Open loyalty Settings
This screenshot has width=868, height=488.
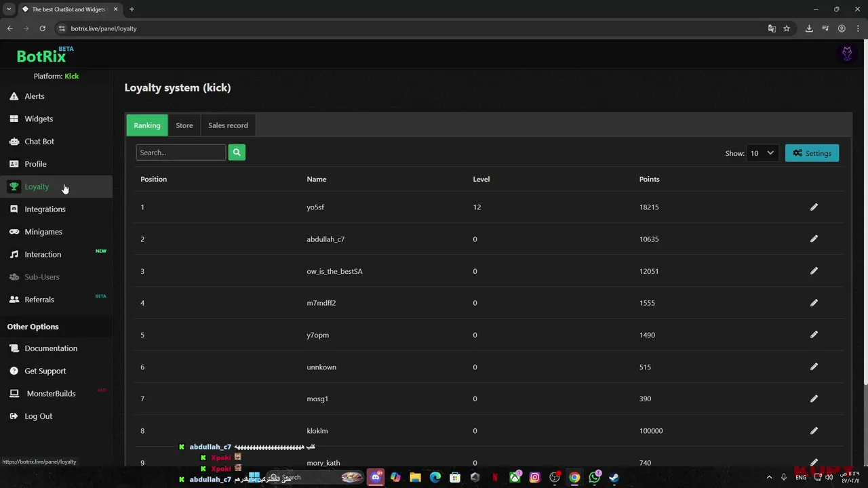(x=812, y=153)
